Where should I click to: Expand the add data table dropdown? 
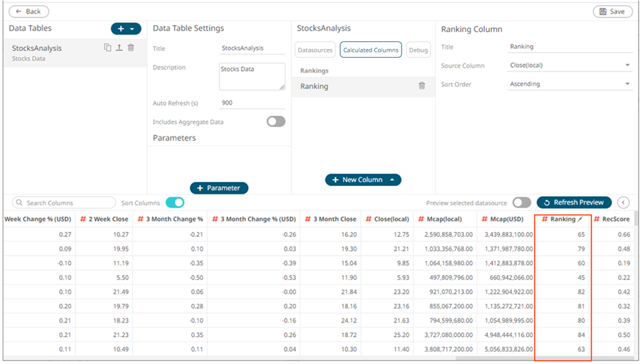(x=132, y=29)
